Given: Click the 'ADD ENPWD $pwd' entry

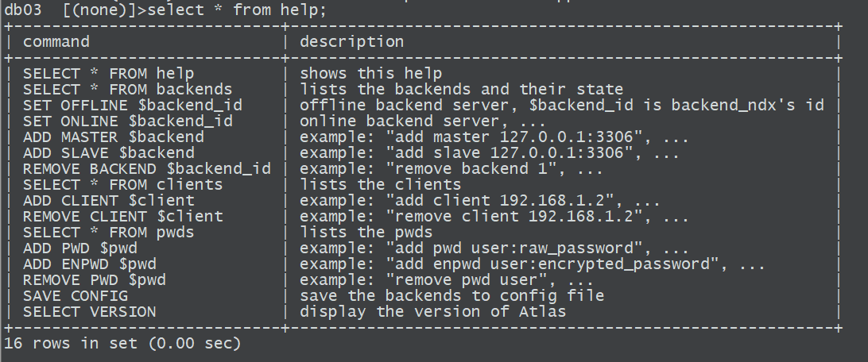Looking at the screenshot, I should point(89,264).
